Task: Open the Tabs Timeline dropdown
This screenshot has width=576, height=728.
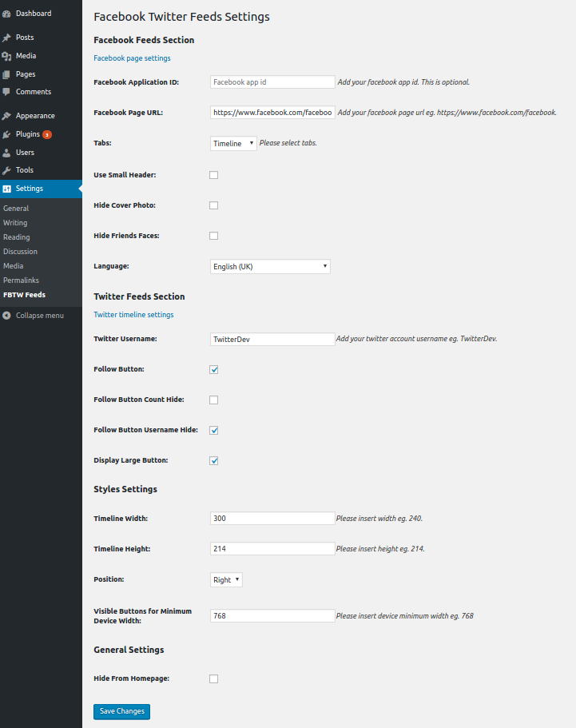Action: pos(233,144)
